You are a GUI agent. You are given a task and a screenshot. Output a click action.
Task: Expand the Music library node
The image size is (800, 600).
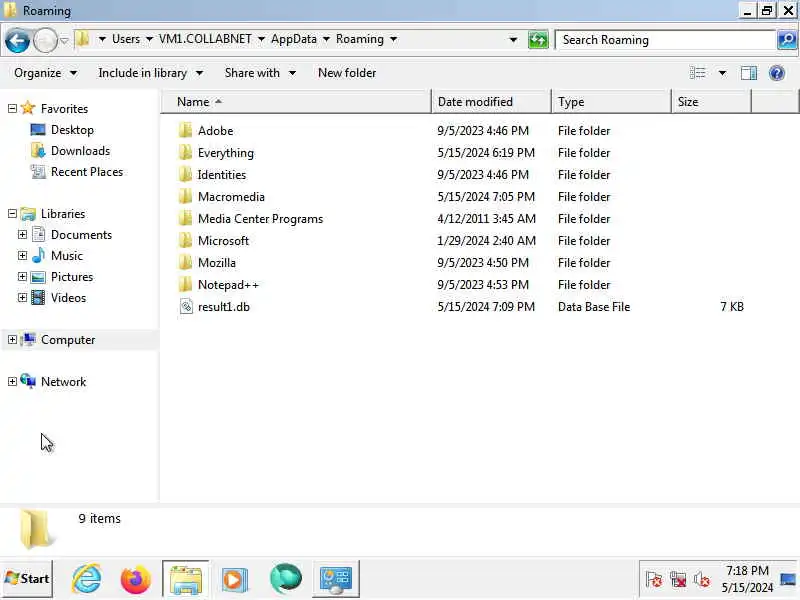pyautogui.click(x=22, y=255)
